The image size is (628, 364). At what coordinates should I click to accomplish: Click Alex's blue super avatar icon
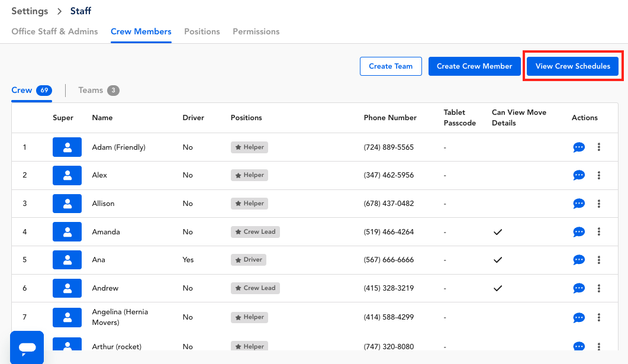[67, 175]
